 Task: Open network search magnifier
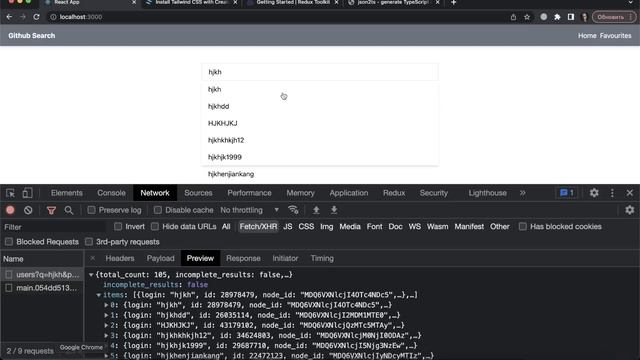click(x=69, y=210)
